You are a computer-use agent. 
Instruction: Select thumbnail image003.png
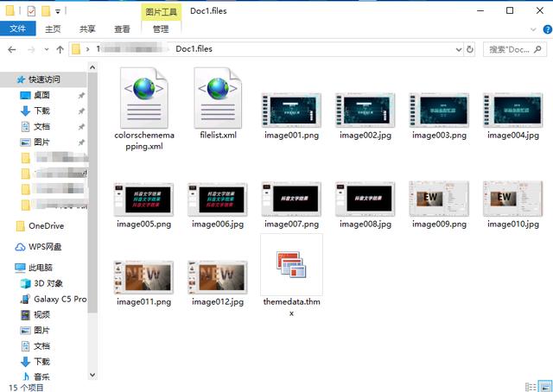click(439, 110)
